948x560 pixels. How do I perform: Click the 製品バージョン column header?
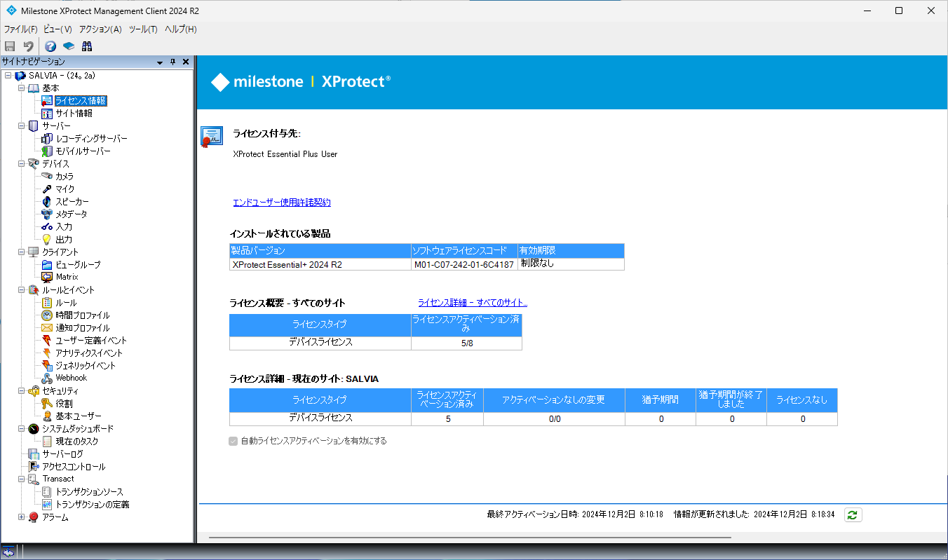pos(320,250)
